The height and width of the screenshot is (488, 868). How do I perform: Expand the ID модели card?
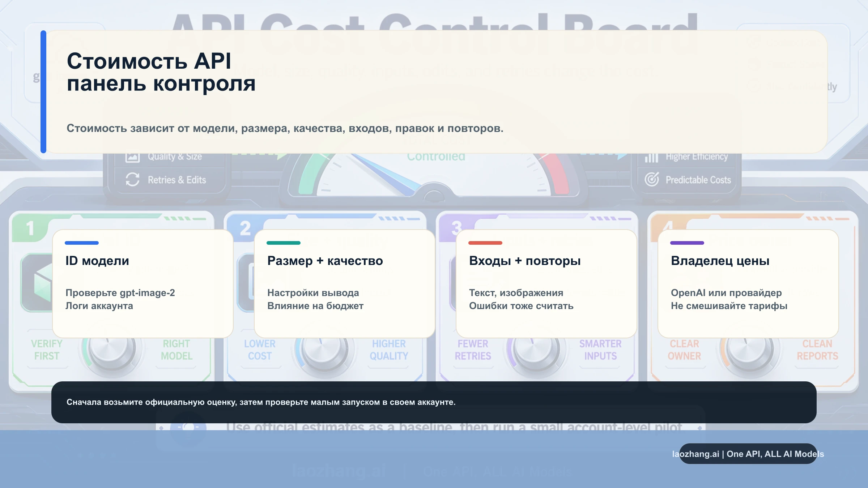[143, 284]
